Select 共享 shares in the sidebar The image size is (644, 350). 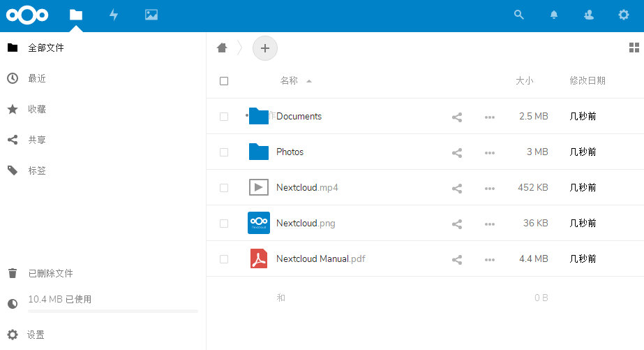coord(103,140)
